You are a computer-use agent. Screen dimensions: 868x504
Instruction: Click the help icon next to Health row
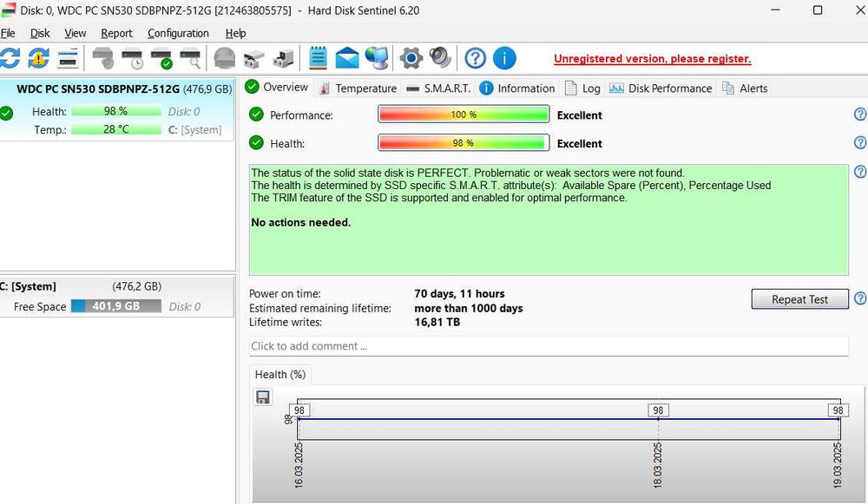pyautogui.click(x=859, y=143)
